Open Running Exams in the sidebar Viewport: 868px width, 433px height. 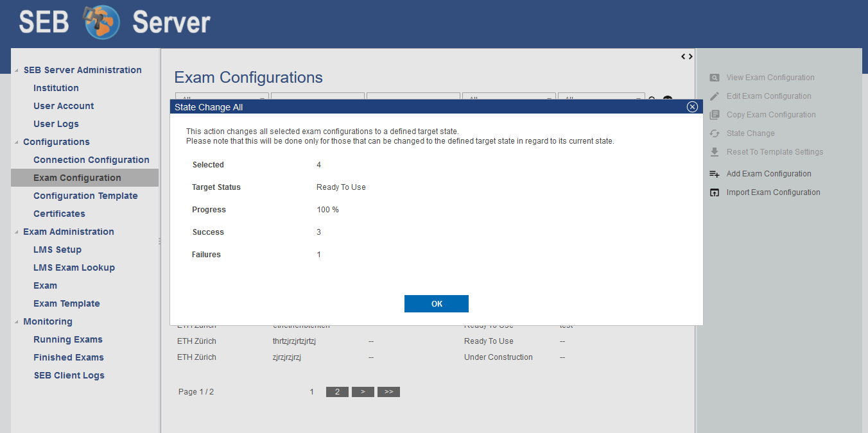[x=68, y=339]
